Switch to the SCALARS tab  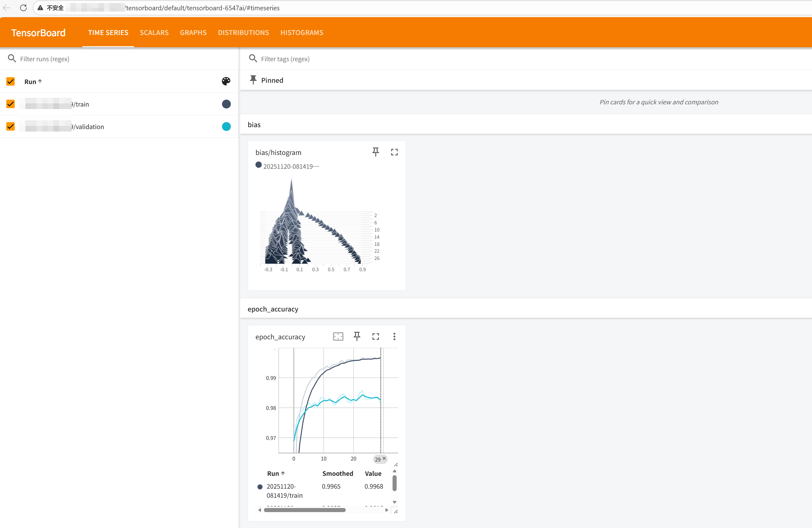[154, 32]
